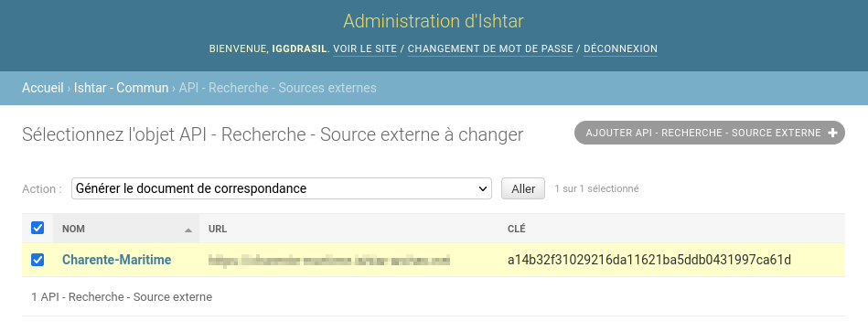This screenshot has width=868, height=332.
Task: Click the Voir le site link
Action: (x=365, y=48)
